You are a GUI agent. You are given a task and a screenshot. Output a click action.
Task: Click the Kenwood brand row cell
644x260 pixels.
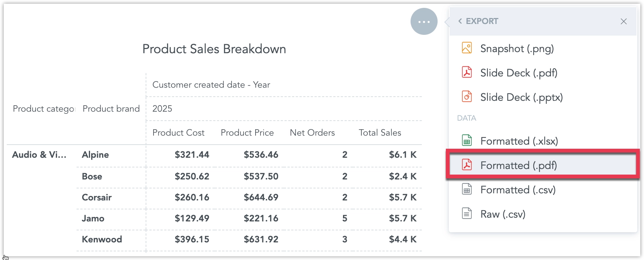[x=102, y=239]
